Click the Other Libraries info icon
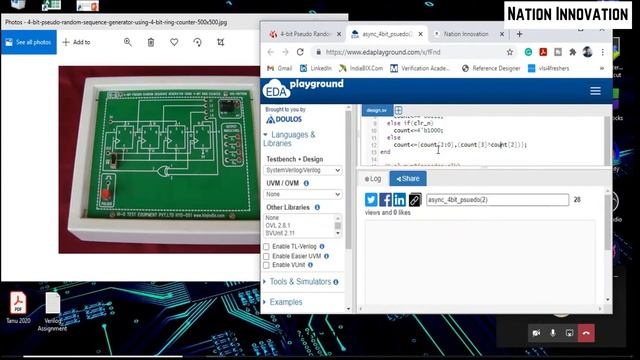 [317, 207]
